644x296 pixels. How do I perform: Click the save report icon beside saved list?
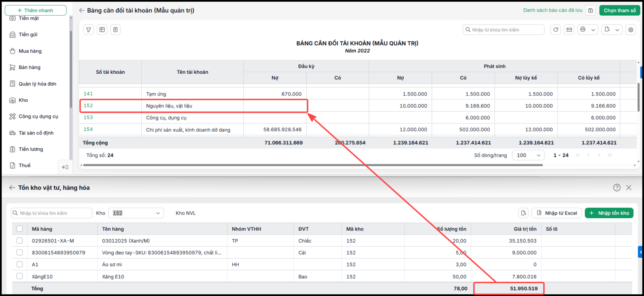(590, 10)
